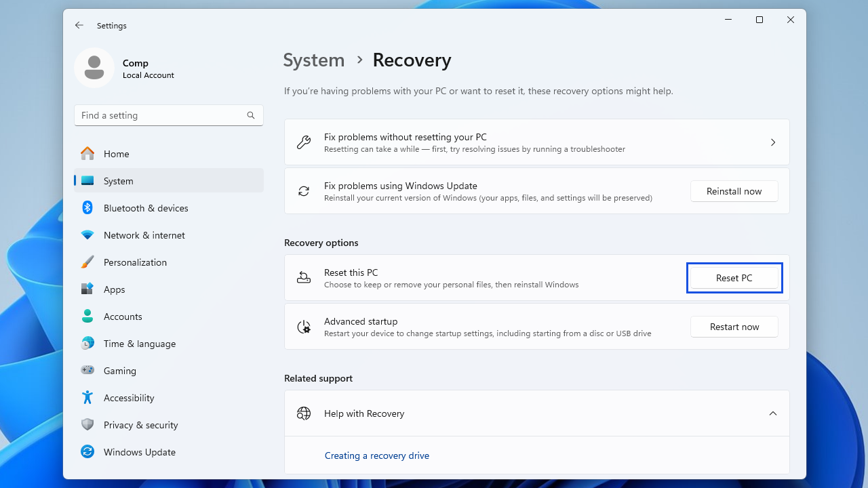The image size is (868, 488).
Task: Go to Apps settings
Action: pos(169,289)
